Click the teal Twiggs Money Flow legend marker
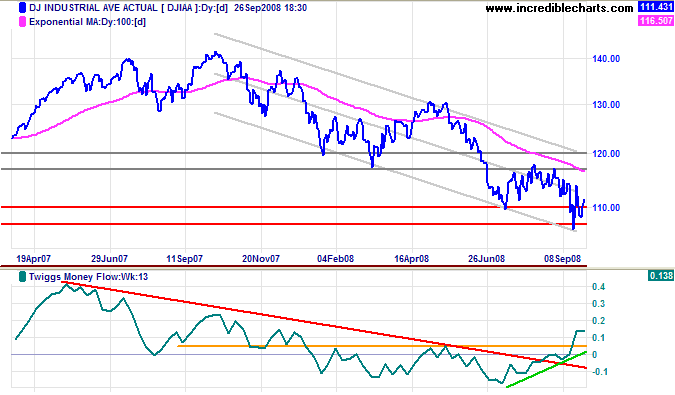 click(x=22, y=277)
